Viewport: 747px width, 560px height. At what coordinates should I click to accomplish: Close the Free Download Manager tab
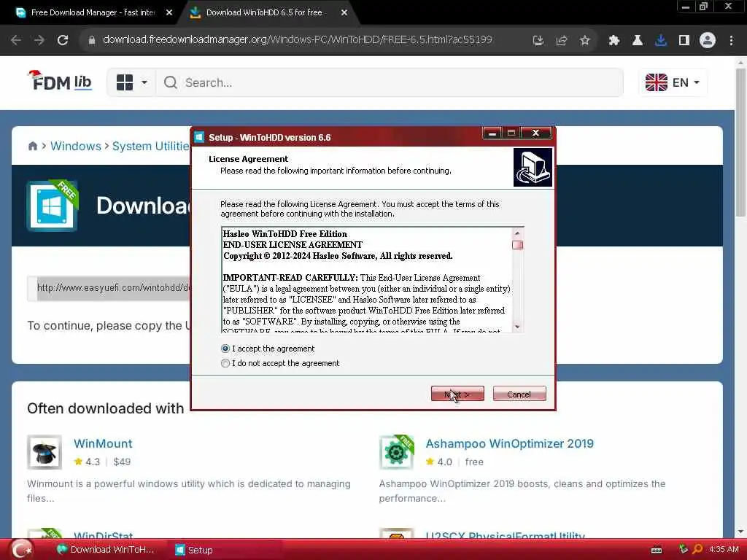tap(169, 13)
